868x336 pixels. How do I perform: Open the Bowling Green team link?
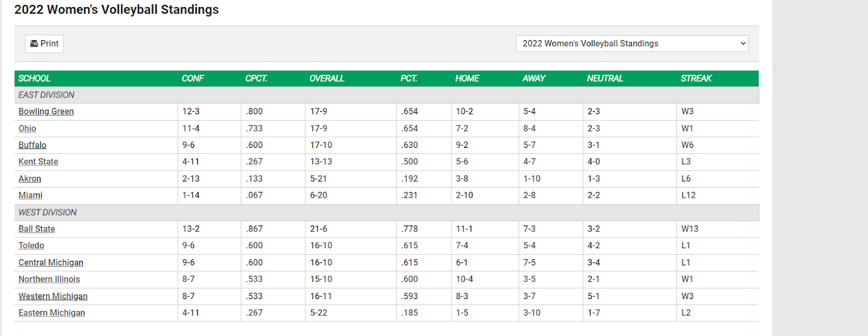point(46,111)
